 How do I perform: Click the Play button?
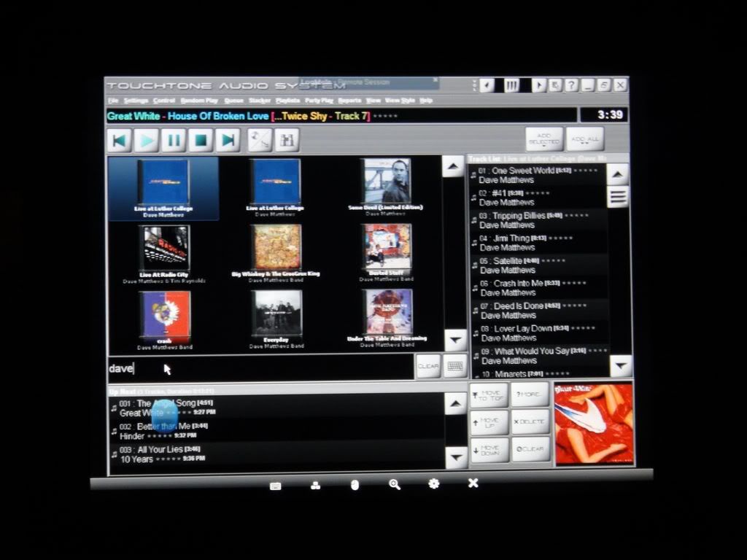pos(146,140)
